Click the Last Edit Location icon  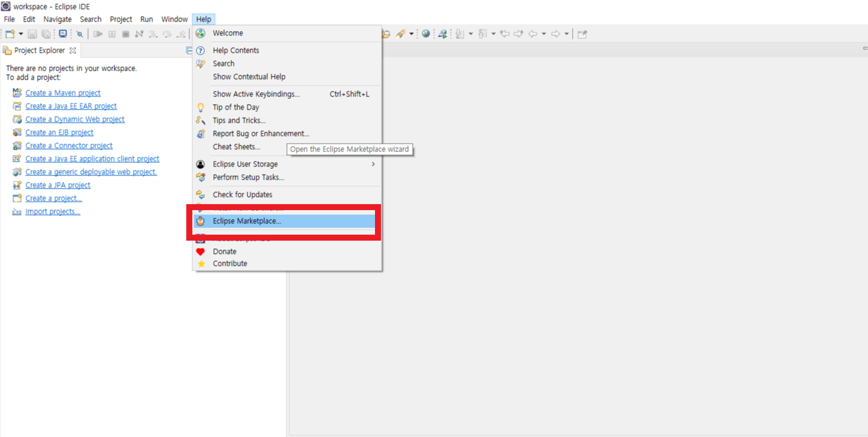pyautogui.click(x=505, y=34)
